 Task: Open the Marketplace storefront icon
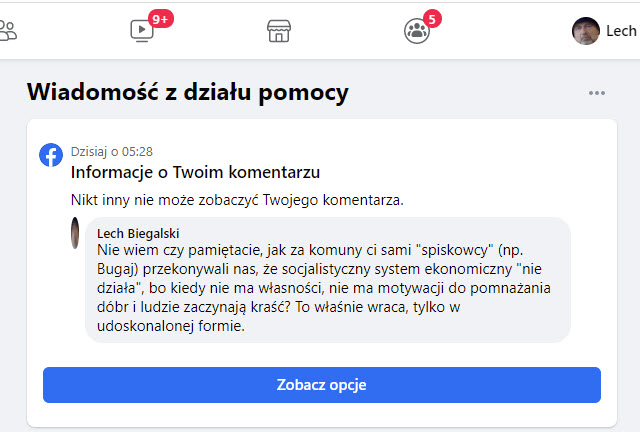click(x=279, y=31)
